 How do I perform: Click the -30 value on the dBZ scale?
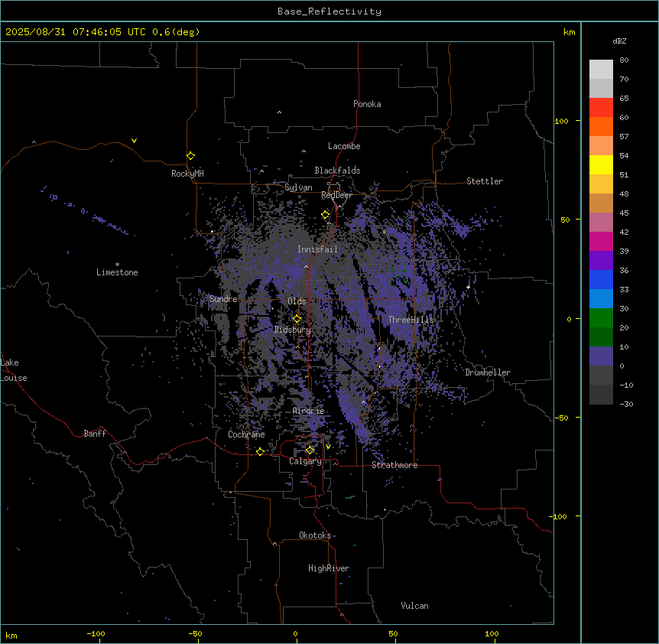click(626, 405)
